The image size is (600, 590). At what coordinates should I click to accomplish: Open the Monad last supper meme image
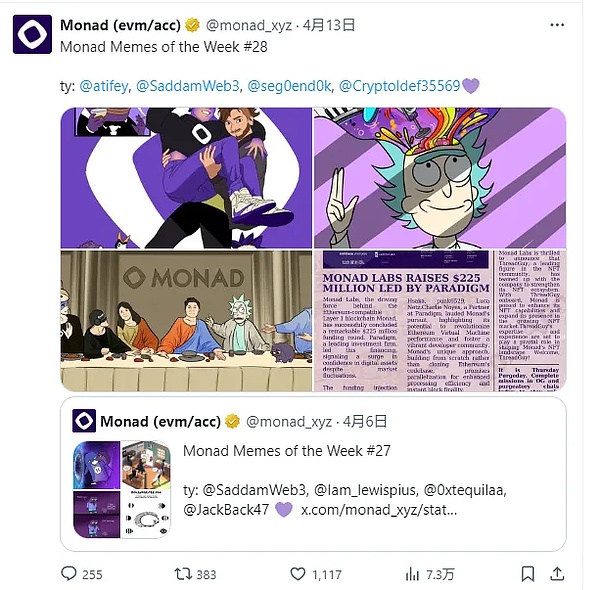point(186,321)
